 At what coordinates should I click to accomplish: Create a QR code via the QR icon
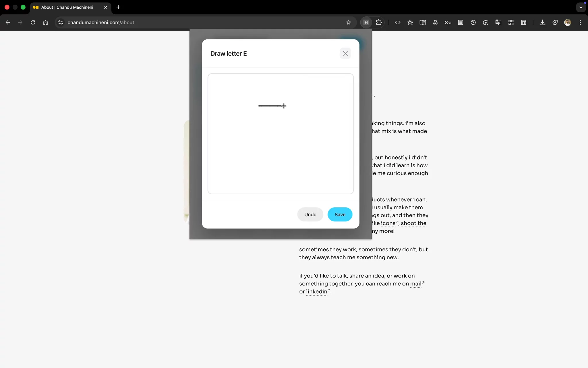click(511, 22)
